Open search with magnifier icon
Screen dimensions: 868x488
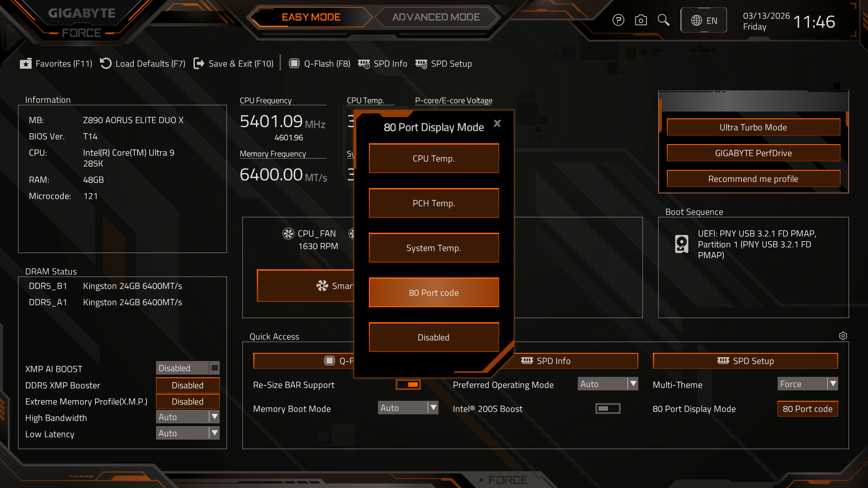coord(663,20)
